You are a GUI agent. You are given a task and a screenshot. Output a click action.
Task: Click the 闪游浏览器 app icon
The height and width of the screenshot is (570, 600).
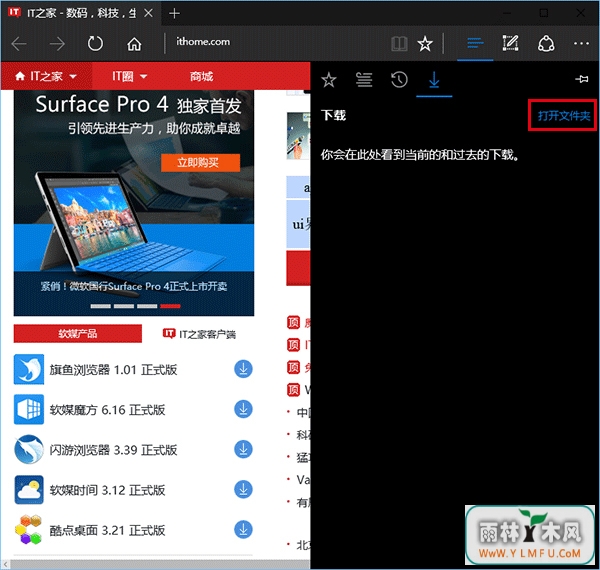pyautogui.click(x=29, y=449)
